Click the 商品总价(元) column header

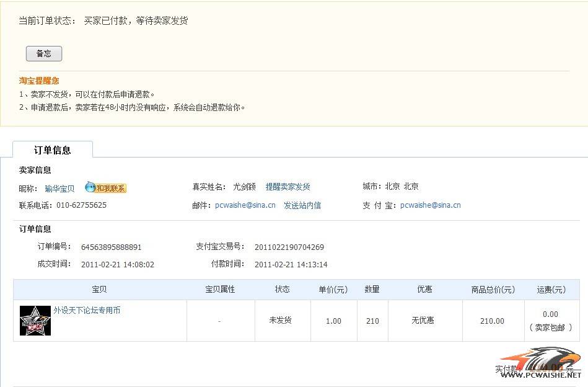493,290
